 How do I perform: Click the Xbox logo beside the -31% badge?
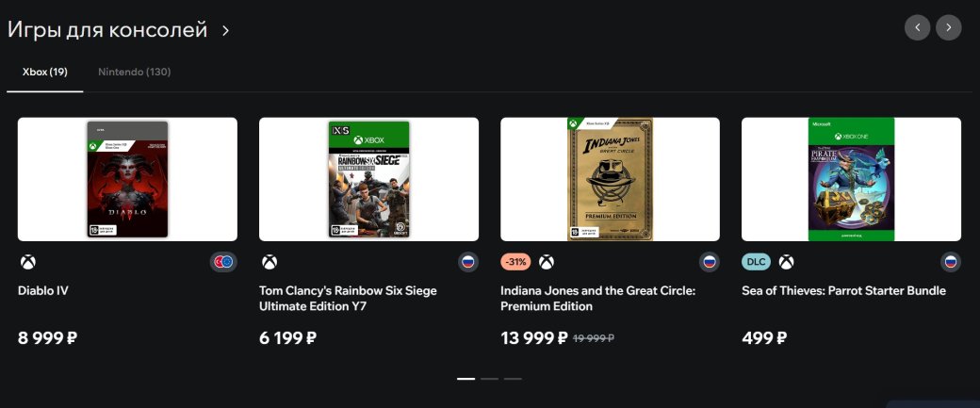(x=547, y=262)
